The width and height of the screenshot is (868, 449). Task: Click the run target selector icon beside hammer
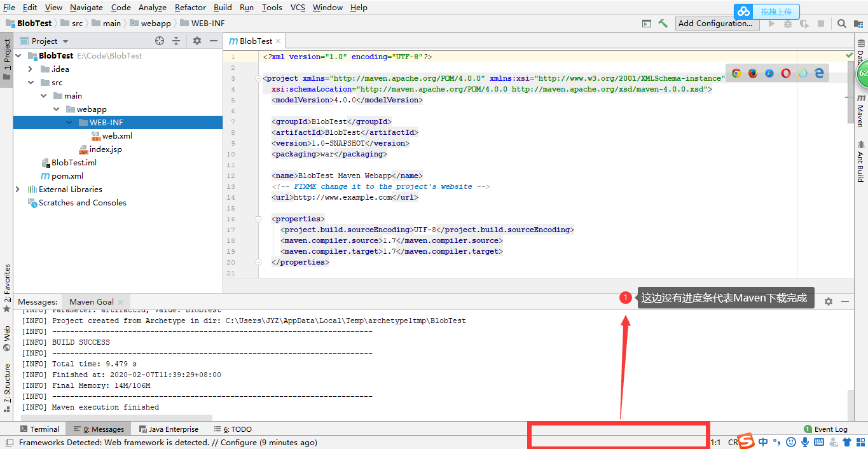click(x=647, y=24)
